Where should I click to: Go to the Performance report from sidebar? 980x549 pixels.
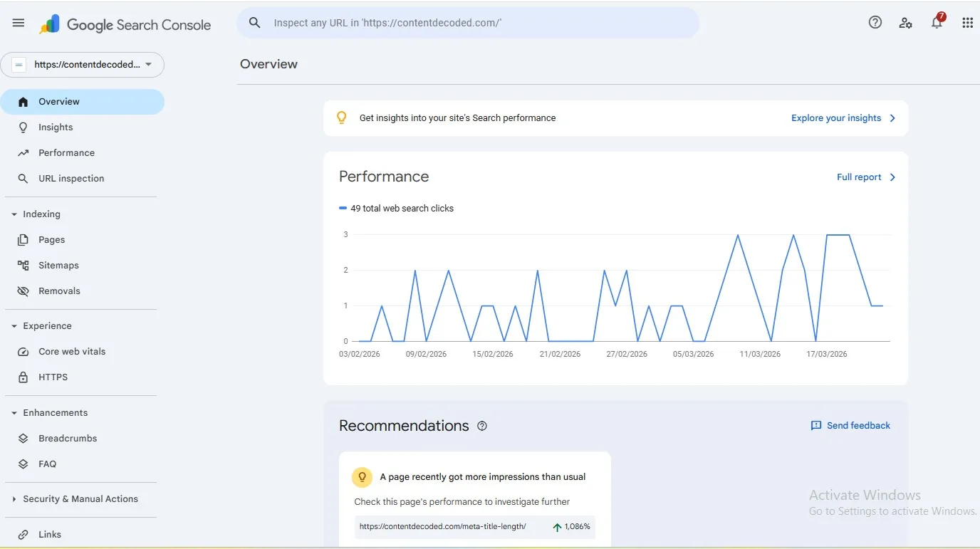66,152
